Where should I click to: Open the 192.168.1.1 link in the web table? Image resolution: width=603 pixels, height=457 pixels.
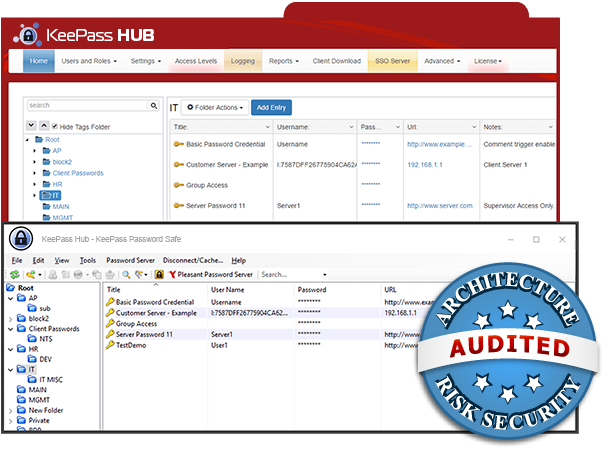coord(425,165)
